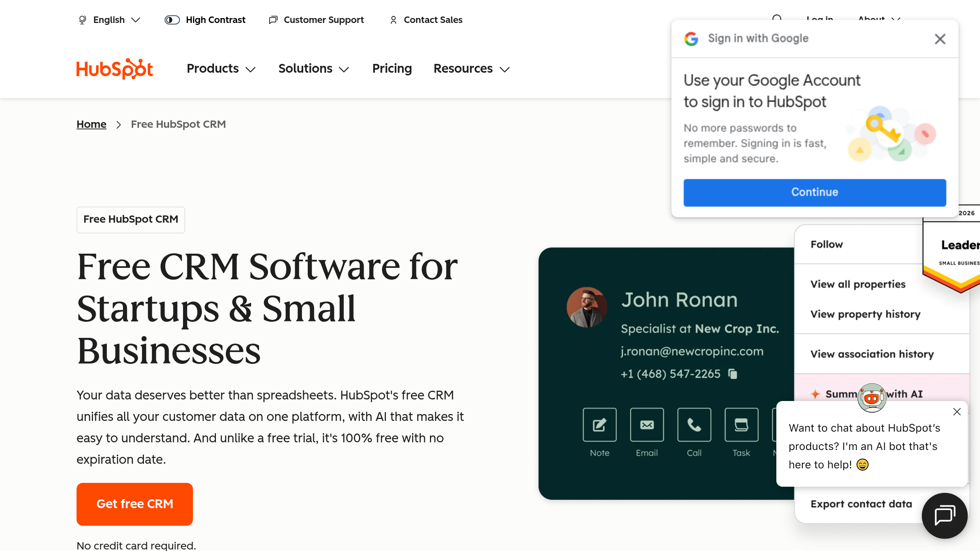The height and width of the screenshot is (551, 980).
Task: Click the Contact Sales person icon
Action: click(393, 20)
